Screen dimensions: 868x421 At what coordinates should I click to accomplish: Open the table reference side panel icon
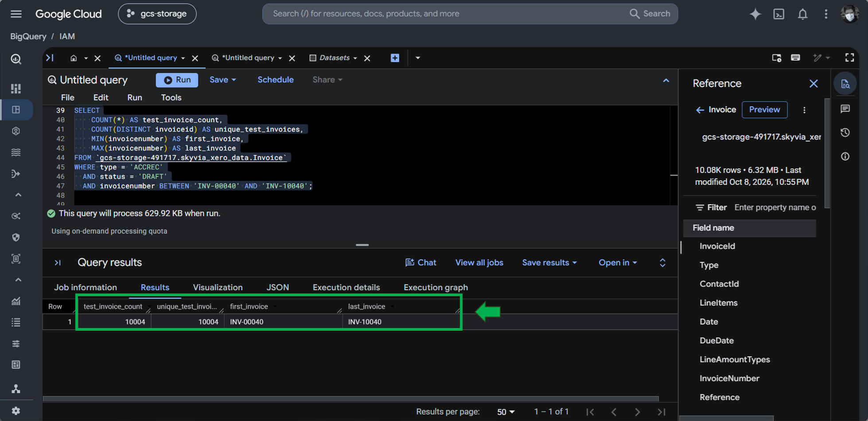click(x=845, y=84)
